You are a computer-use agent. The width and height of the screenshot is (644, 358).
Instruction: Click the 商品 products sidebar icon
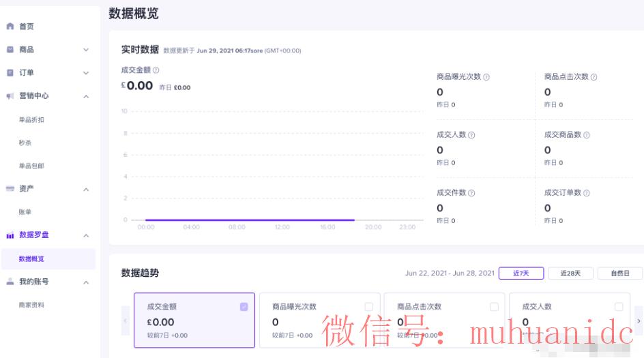[x=10, y=50]
